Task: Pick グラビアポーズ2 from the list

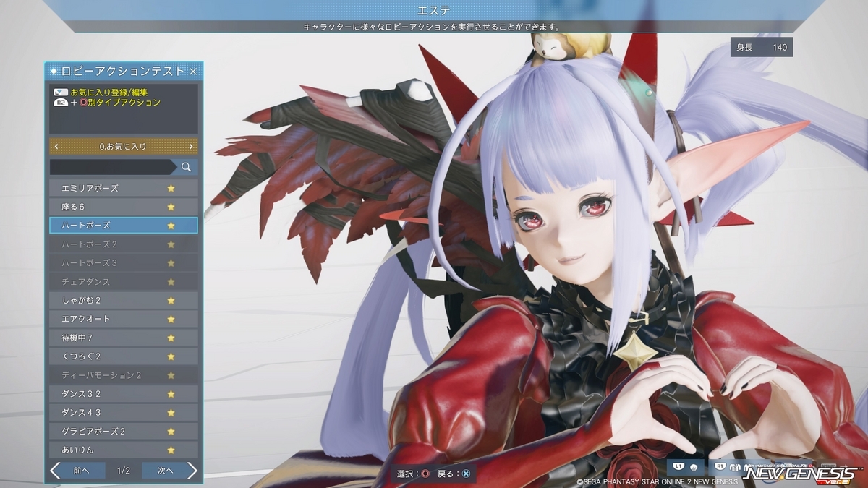Action: point(124,432)
